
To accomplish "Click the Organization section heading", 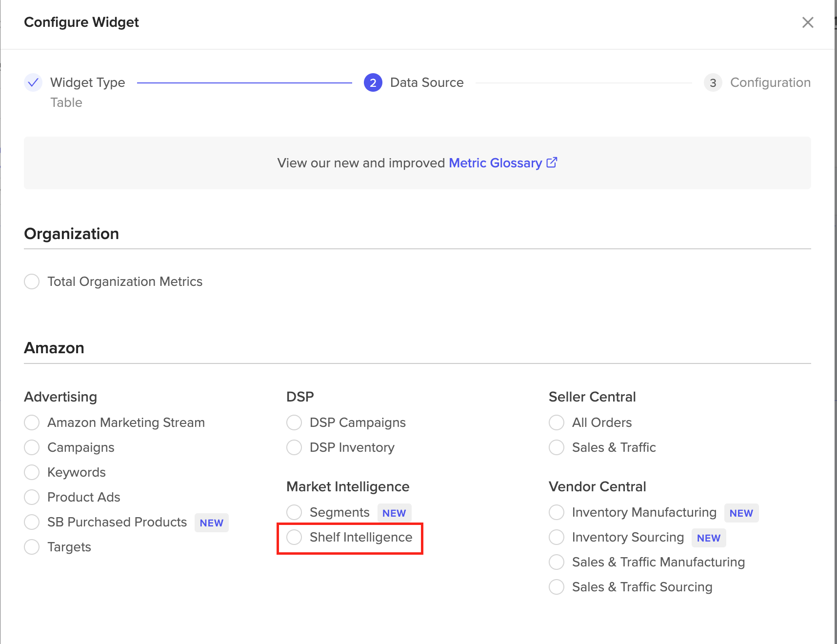I will click(72, 234).
